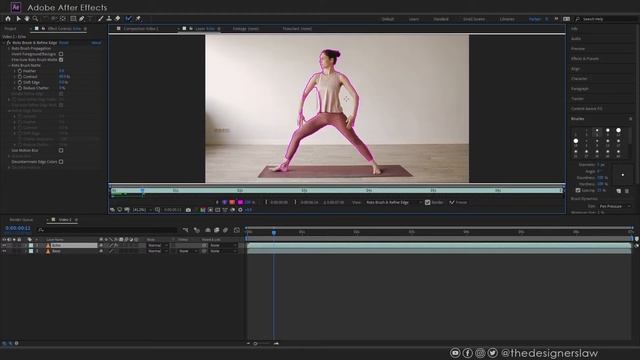Click the Freeze button in the Layer viewer
This screenshot has width=640, height=360.
pyautogui.click(x=458, y=202)
